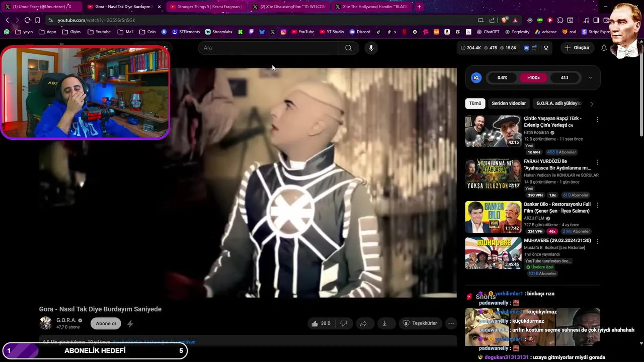
Task: Switch to The Hollywood Handle tab
Action: coord(371,7)
